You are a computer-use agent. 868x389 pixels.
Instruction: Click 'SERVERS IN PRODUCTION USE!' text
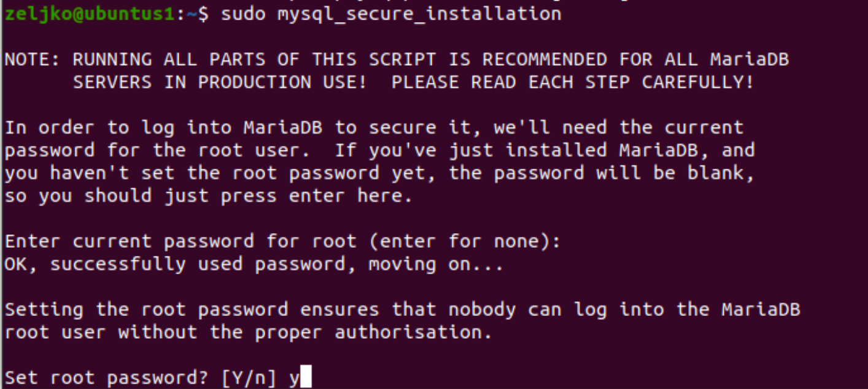tap(220, 82)
